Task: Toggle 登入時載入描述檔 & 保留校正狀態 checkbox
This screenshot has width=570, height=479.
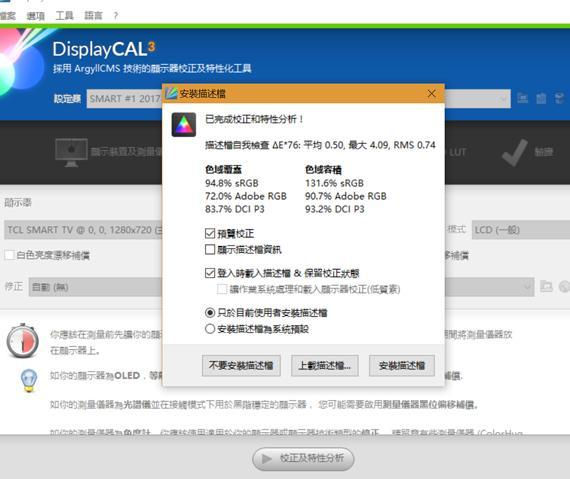Action: pos(210,273)
